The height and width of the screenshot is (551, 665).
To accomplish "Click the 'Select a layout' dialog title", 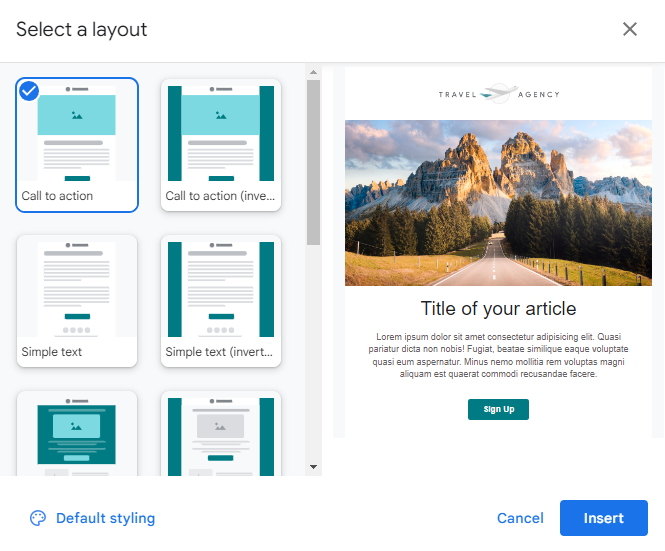I will point(81,30).
